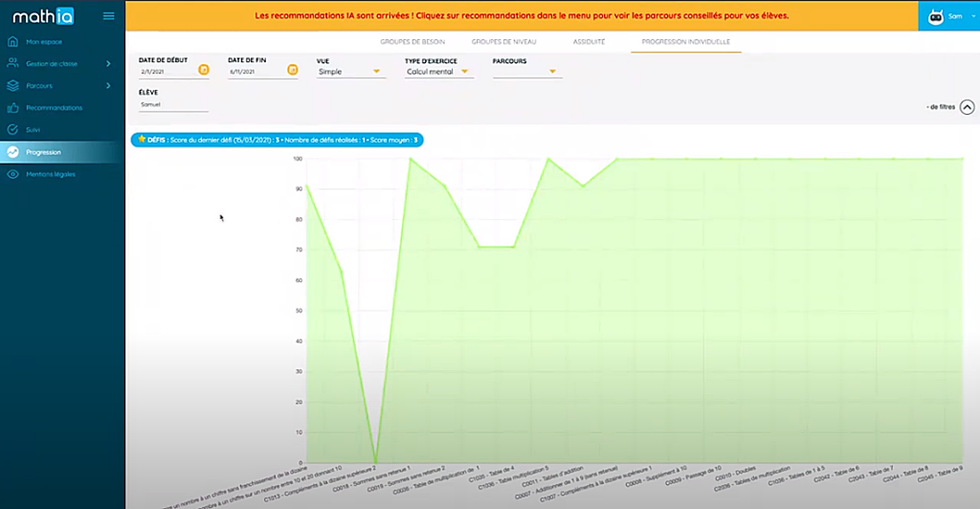Image resolution: width=980 pixels, height=509 pixels.
Task: Click the blue Défis score badge
Action: click(278, 140)
